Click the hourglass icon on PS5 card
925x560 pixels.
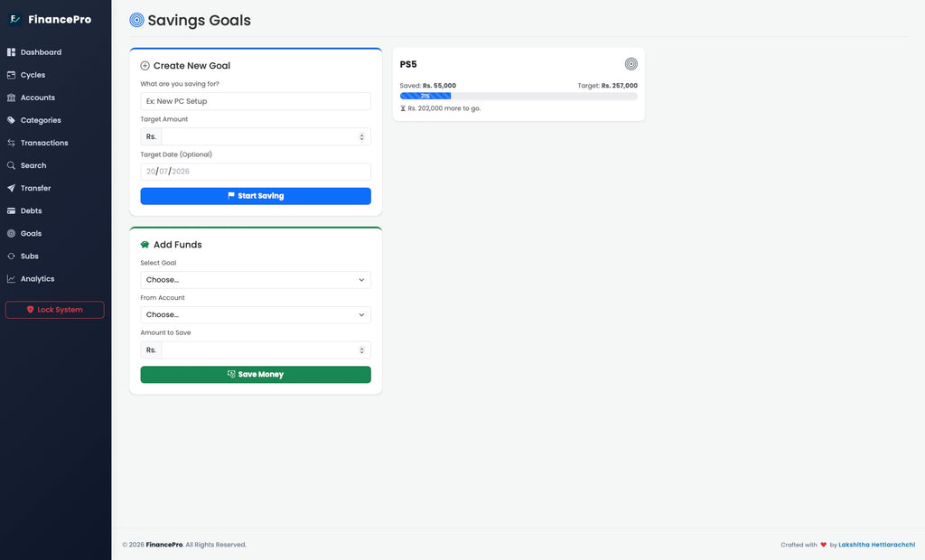tap(403, 108)
